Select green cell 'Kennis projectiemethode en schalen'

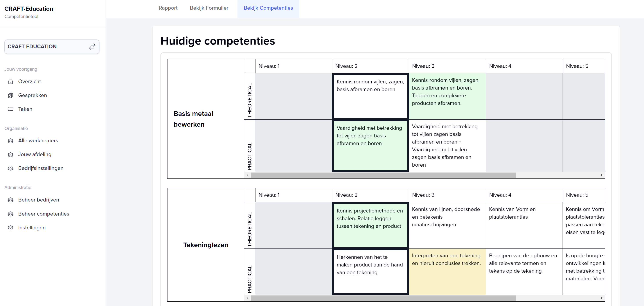coord(371,225)
